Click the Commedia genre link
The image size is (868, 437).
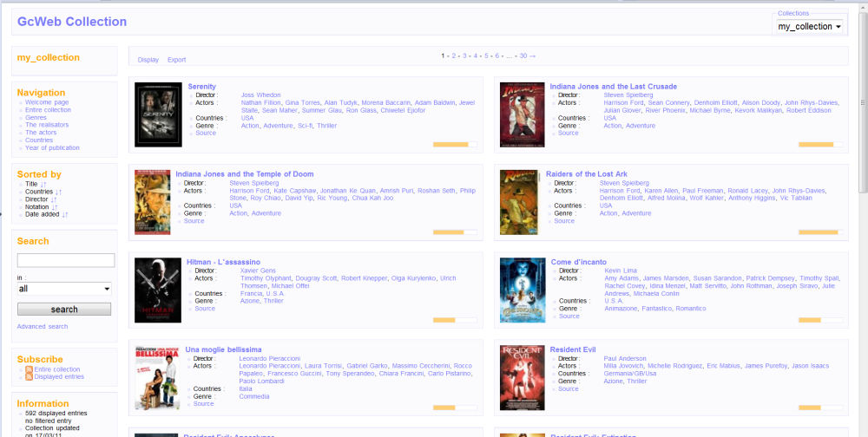254,396
